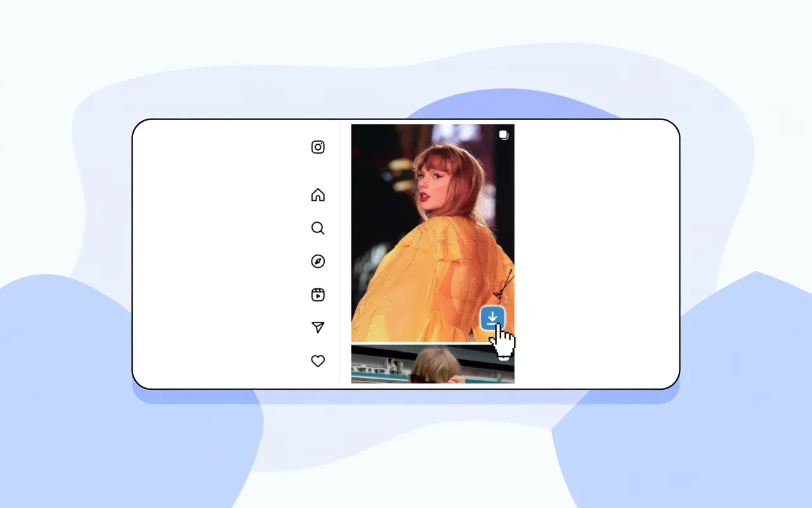Go to Home in the sidebar
This screenshot has width=812, height=508.
[x=318, y=195]
